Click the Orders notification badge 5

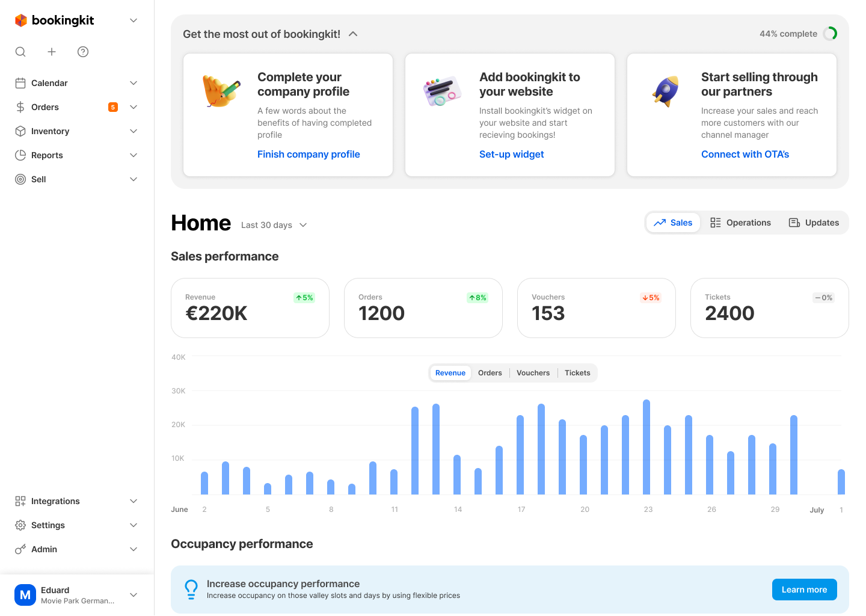point(113,107)
